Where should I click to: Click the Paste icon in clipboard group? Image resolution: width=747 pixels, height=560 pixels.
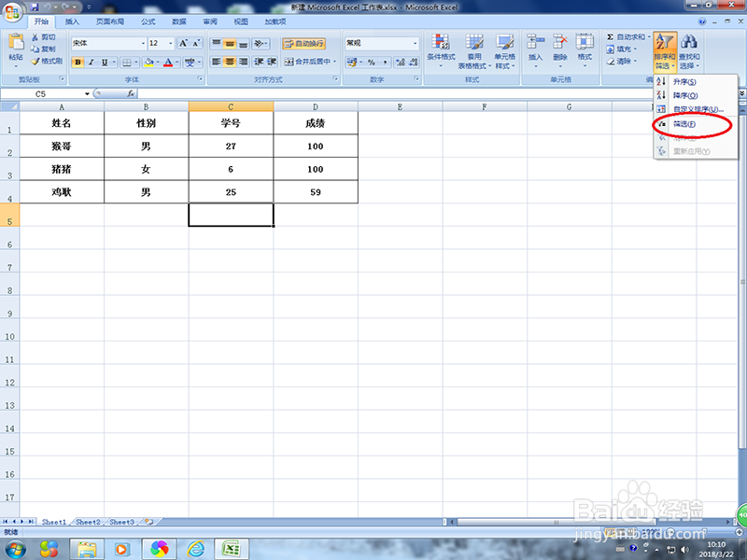(x=16, y=42)
